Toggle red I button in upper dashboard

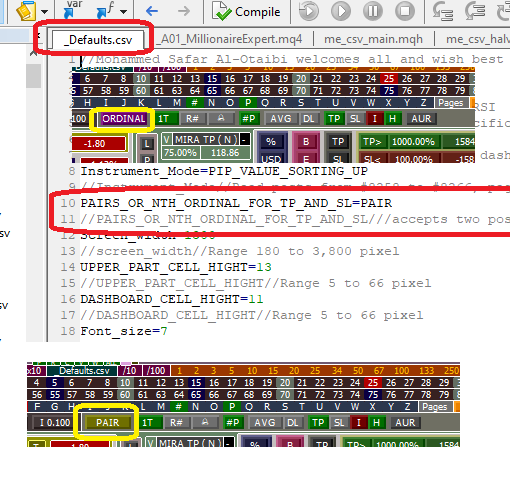pos(375,119)
